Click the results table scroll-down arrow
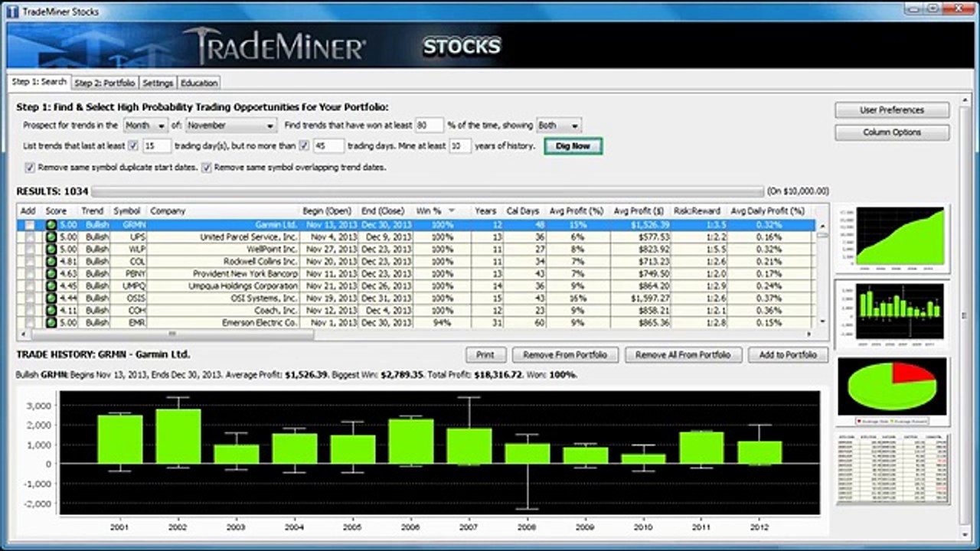 [823, 321]
